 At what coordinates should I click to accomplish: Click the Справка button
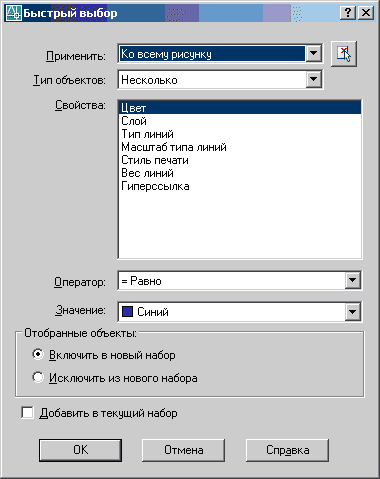tap(287, 450)
